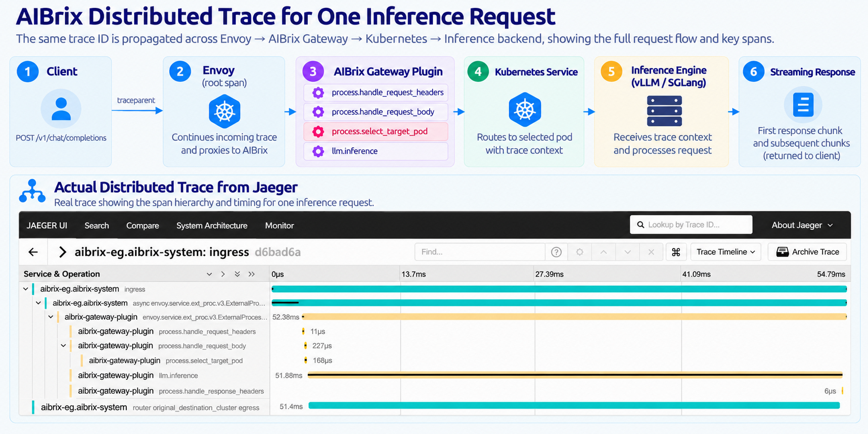The image size is (868, 434).
Task: Collapse the process.handle_request_body span
Action: tap(63, 346)
